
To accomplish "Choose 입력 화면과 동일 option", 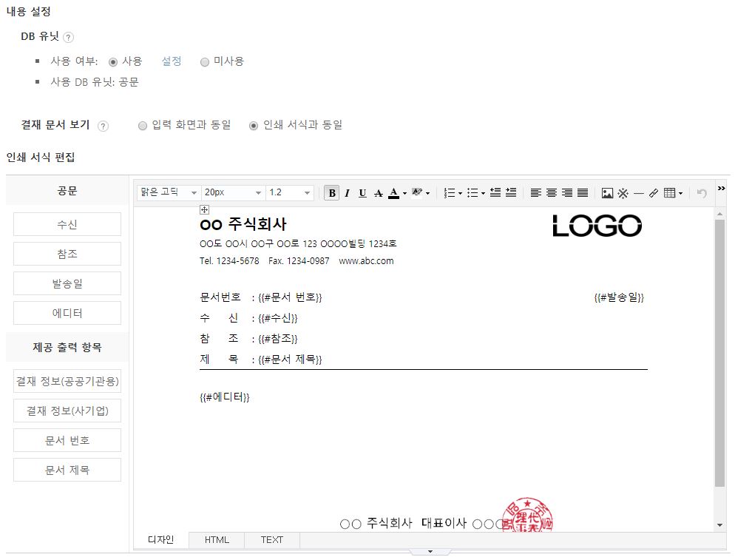I will point(143,126).
